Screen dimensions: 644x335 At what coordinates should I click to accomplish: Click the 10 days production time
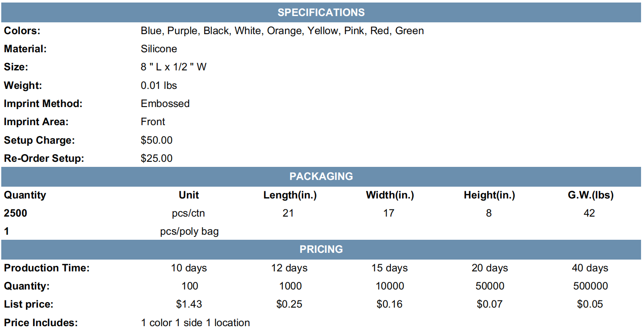click(189, 268)
